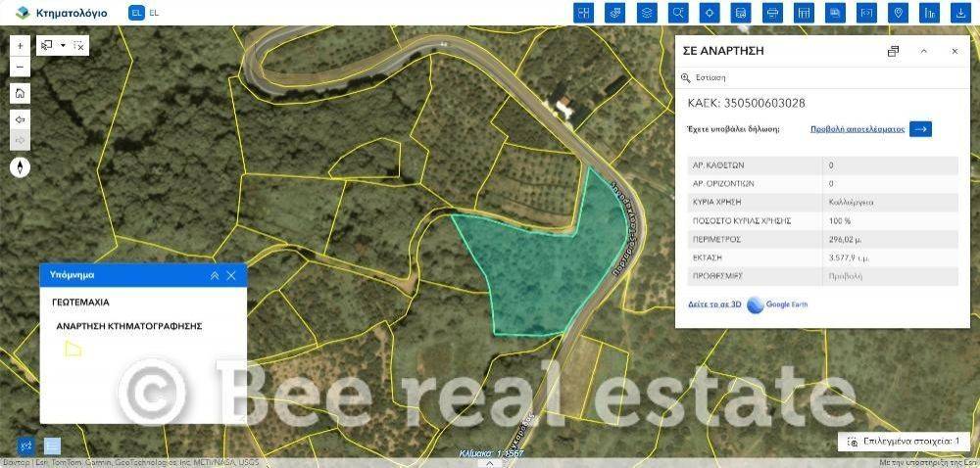Image resolution: width=980 pixels, height=468 pixels.
Task: Open the location pin tool
Action: [x=898, y=13]
